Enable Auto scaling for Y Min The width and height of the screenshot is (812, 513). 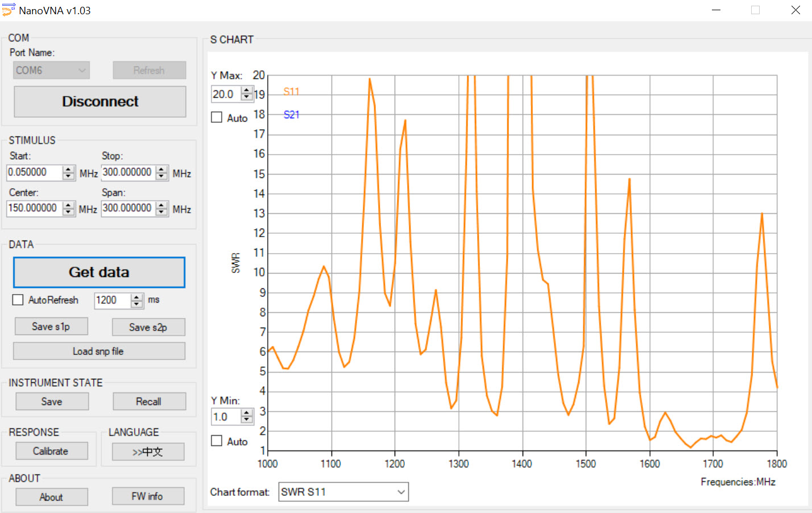tap(216, 441)
